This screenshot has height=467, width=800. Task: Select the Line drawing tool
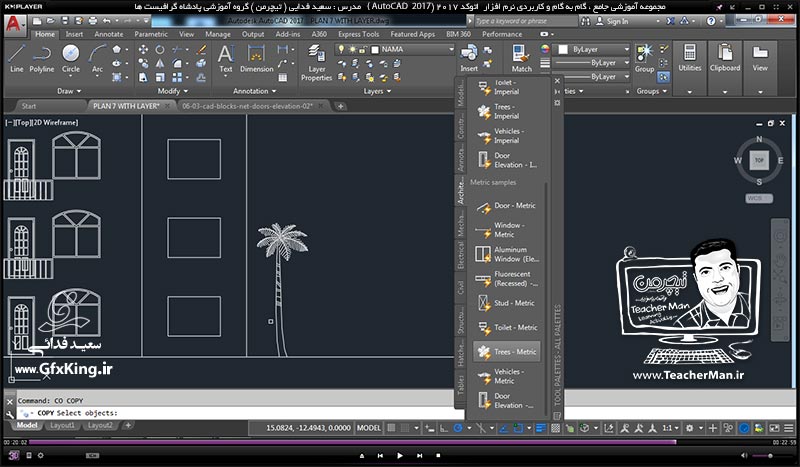tap(16, 59)
